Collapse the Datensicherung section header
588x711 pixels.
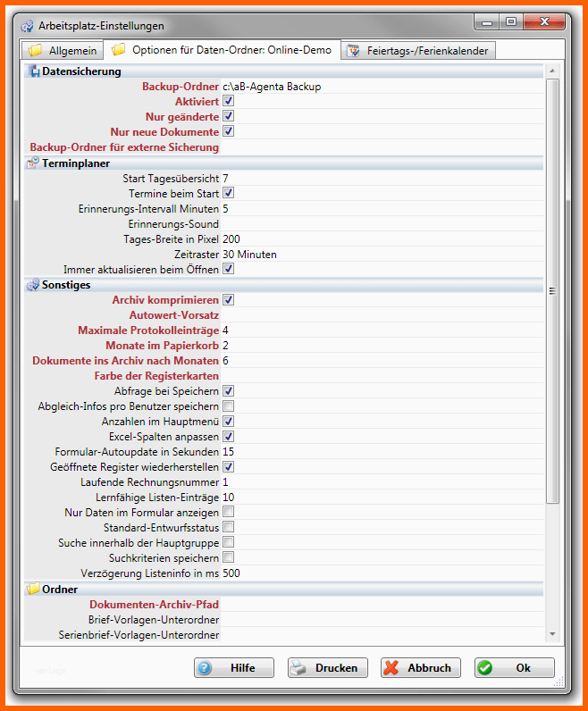pyautogui.click(x=80, y=71)
